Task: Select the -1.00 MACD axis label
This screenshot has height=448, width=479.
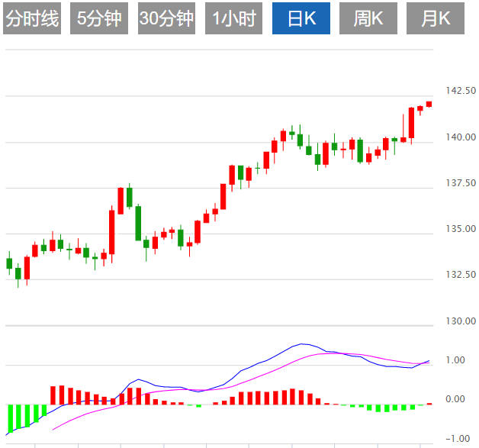Action: pos(455,439)
